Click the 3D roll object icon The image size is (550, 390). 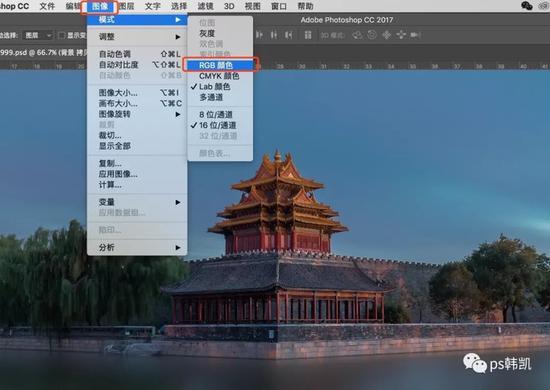(x=372, y=35)
